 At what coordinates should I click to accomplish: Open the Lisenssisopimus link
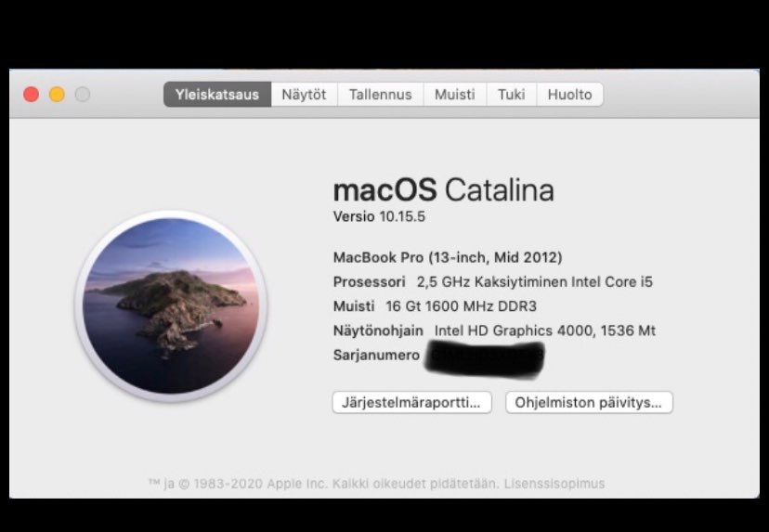pyautogui.click(x=554, y=484)
